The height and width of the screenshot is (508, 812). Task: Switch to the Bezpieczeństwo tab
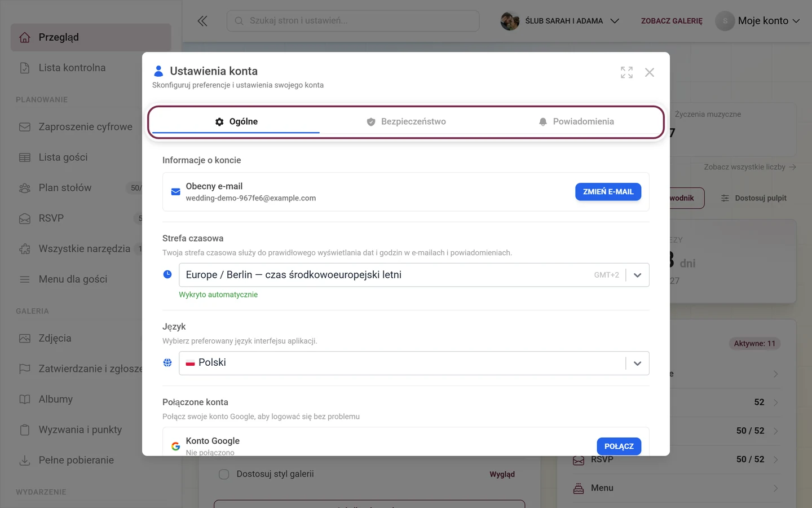click(x=406, y=121)
